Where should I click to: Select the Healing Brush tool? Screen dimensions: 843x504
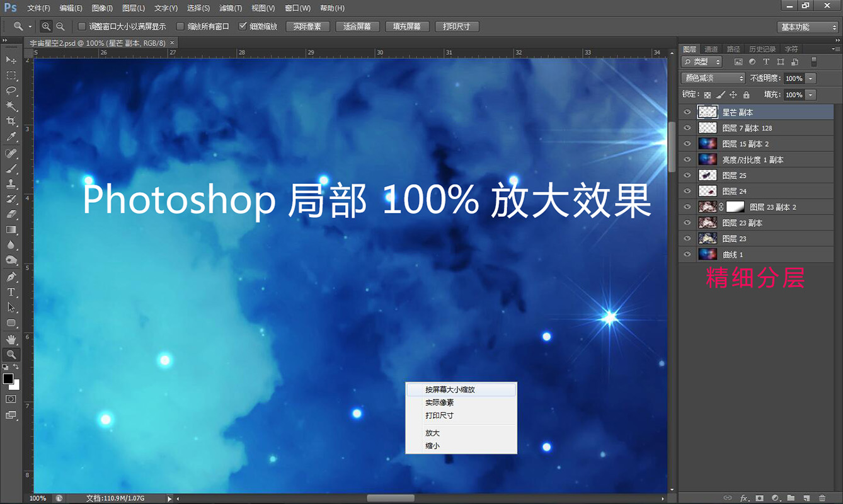[11, 154]
